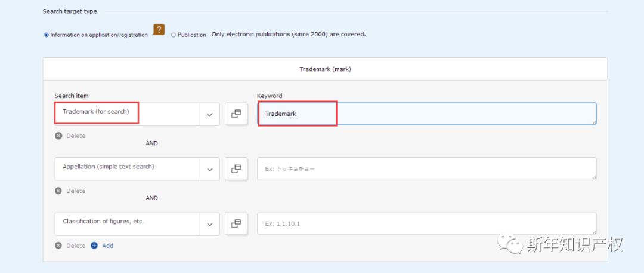This screenshot has width=644, height=273.
Task: Delete the Appellation search row
Action: point(70,191)
